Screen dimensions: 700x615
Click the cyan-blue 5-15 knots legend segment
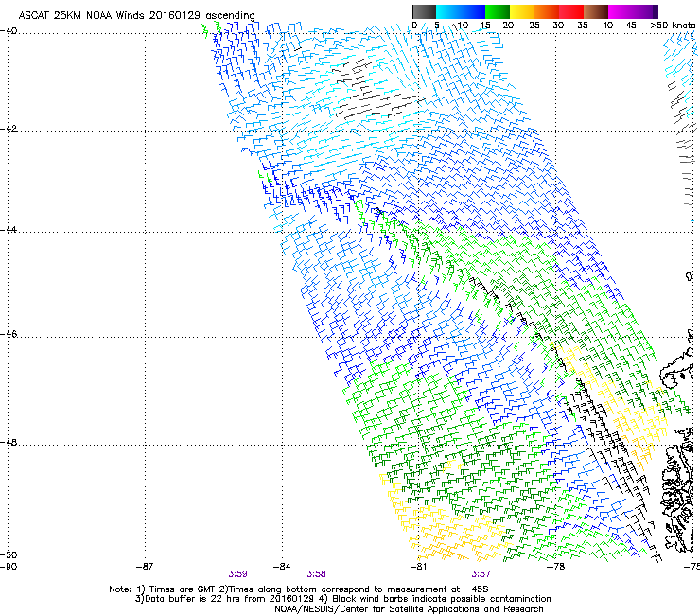tap(461, 11)
